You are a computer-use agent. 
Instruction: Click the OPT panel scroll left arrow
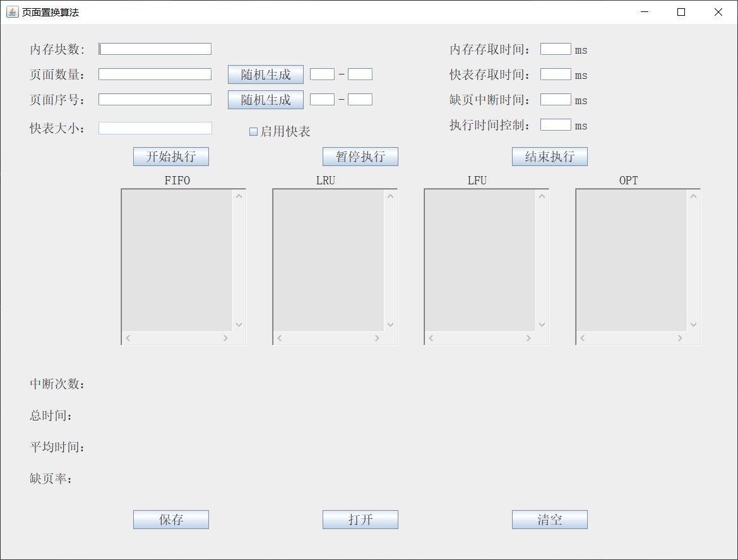pos(583,338)
